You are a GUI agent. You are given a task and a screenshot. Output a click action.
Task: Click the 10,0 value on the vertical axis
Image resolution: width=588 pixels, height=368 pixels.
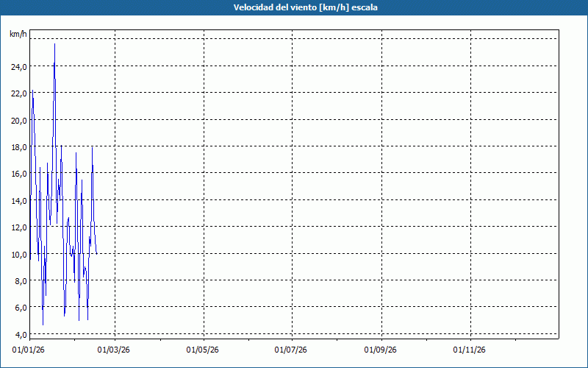(19, 255)
